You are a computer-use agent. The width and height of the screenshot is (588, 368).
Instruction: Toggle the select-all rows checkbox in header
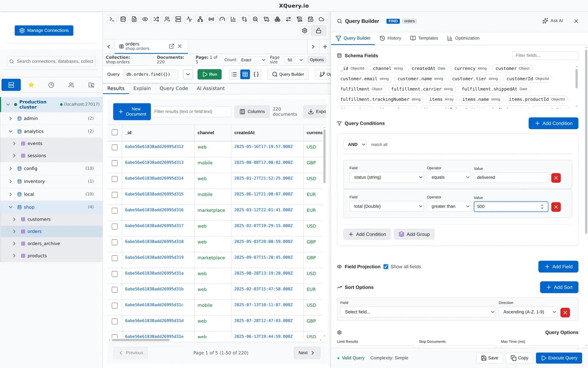(115, 132)
